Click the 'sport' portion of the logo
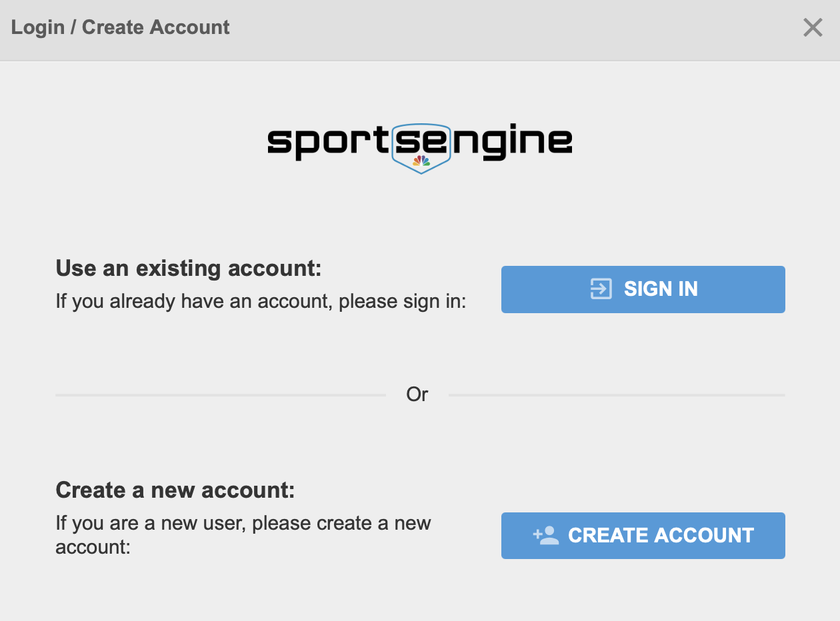This screenshot has width=840, height=621. coord(327,143)
